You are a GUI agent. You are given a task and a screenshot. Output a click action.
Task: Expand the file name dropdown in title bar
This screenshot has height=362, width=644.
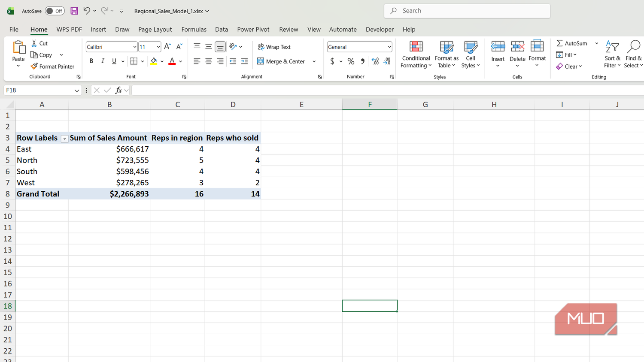[x=207, y=11]
